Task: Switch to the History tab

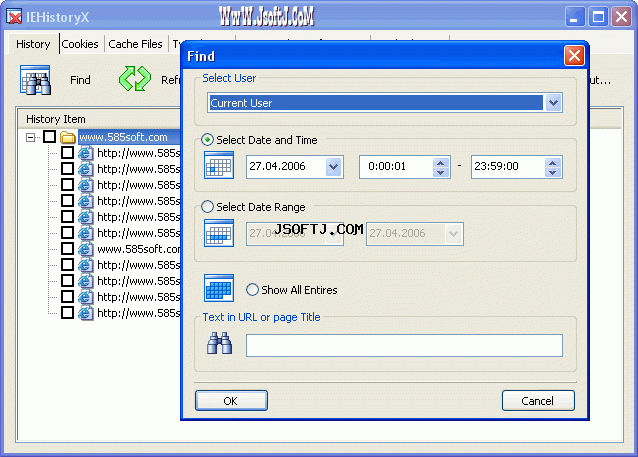Action: coord(33,44)
